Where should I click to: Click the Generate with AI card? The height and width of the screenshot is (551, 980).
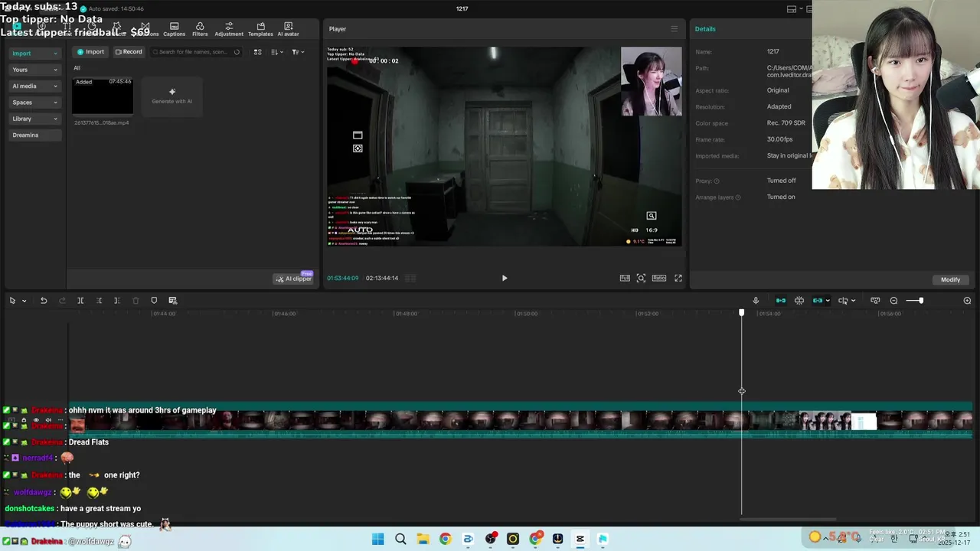[x=172, y=96]
